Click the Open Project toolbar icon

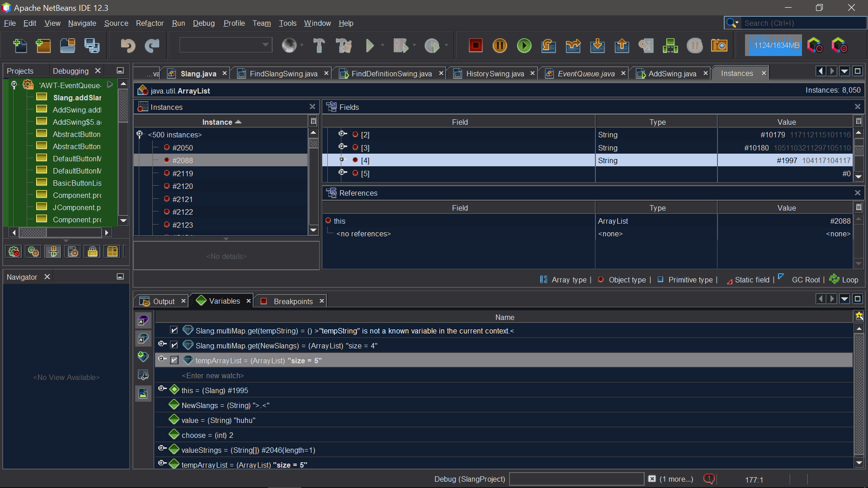tap(68, 46)
